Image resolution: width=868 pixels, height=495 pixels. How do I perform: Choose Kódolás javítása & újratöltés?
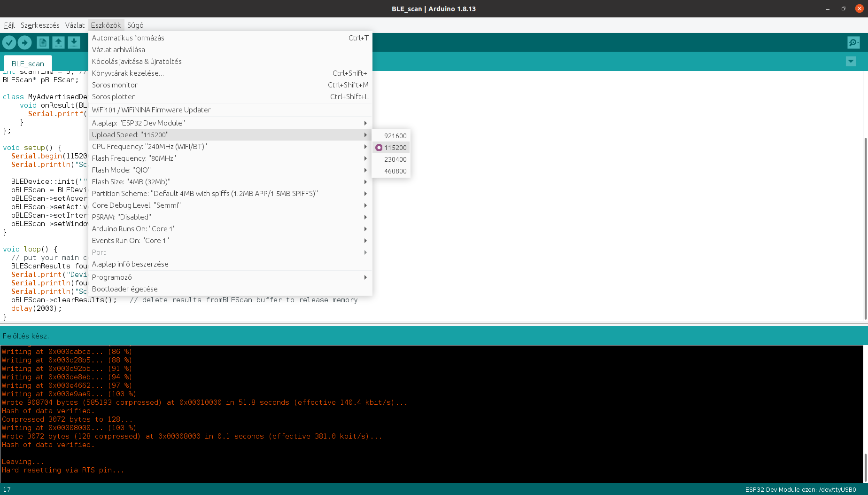pos(230,62)
